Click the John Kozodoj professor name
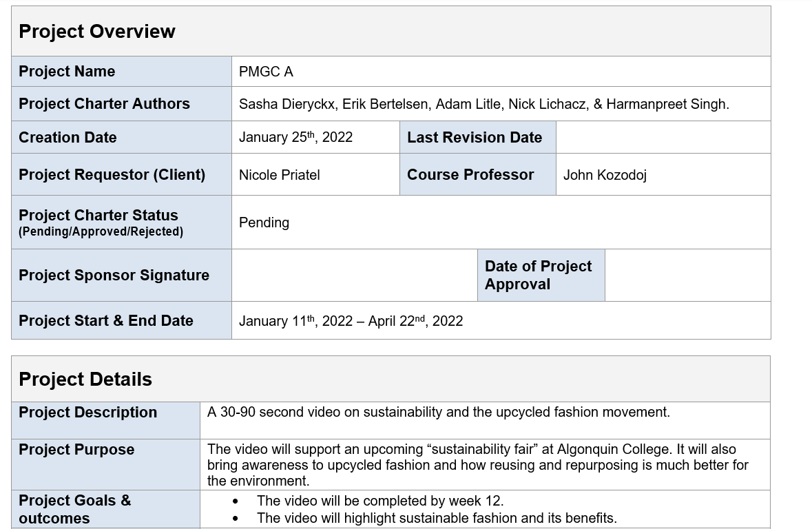812x529 pixels. pos(605,175)
